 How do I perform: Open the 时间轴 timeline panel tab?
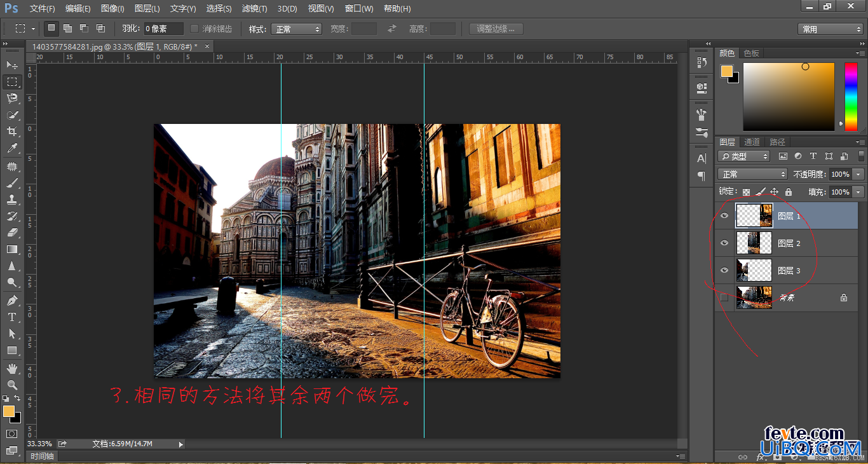tap(43, 456)
